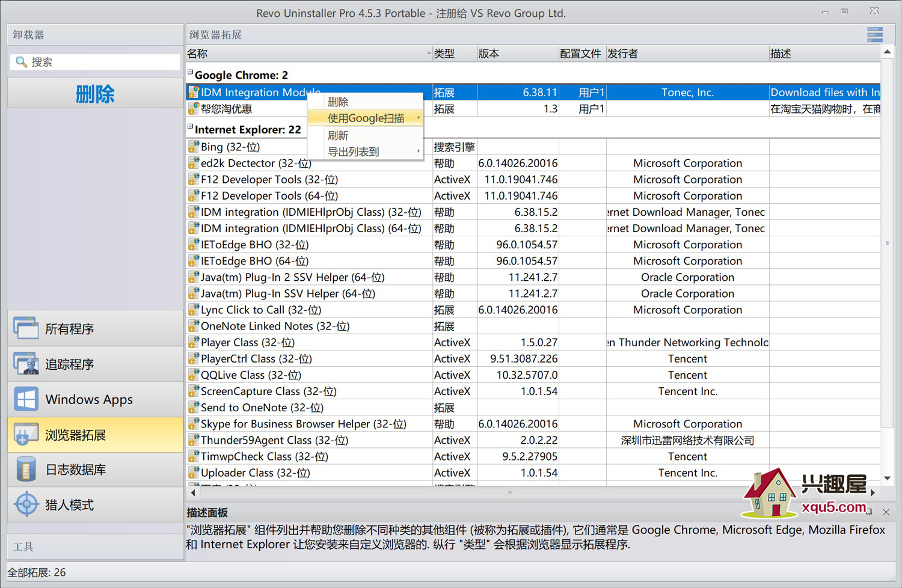Select the IEToEdge BHO (64-位) row

tap(533, 261)
